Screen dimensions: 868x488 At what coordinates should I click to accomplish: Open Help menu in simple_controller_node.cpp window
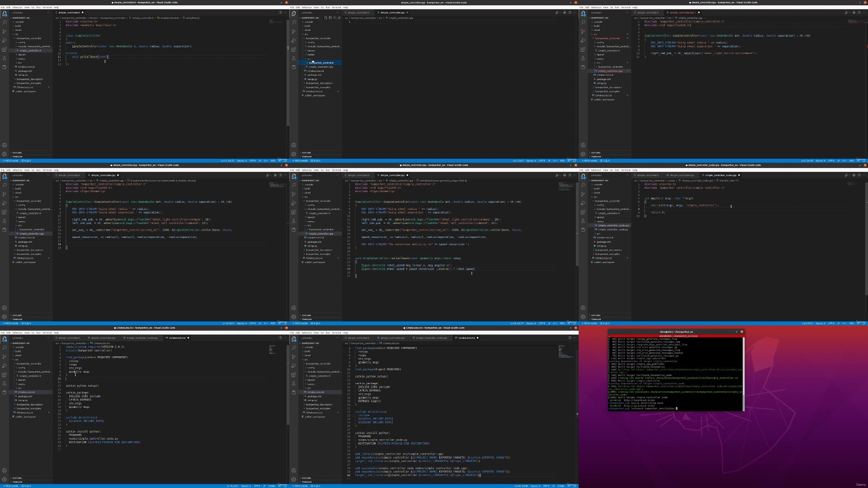pyautogui.click(x=635, y=170)
